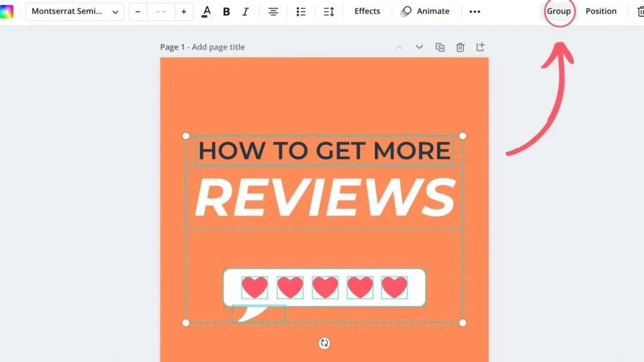The height and width of the screenshot is (362, 644).
Task: Open the Position options
Action: pyautogui.click(x=601, y=11)
